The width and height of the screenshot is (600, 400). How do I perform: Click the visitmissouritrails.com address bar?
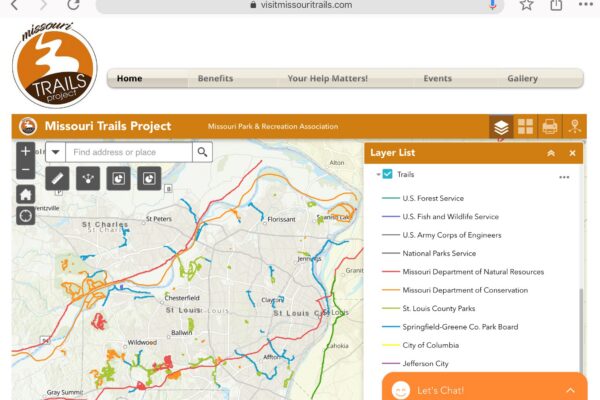(x=300, y=5)
